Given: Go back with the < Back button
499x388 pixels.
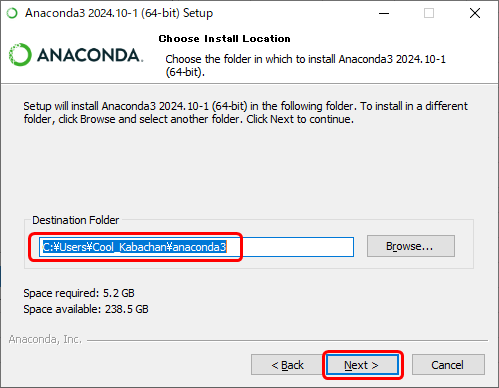Looking at the screenshot, I should coord(287,365).
